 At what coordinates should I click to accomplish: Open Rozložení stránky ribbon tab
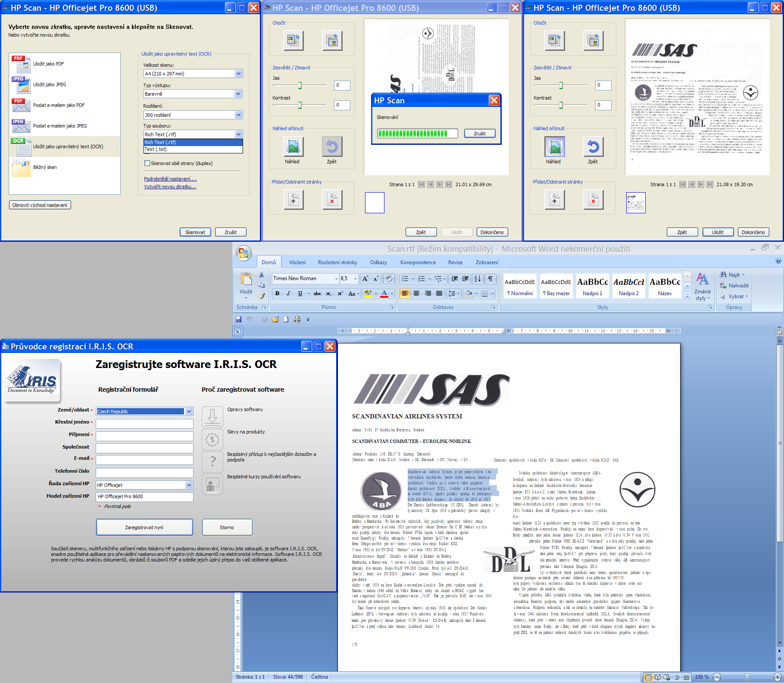pos(337,262)
